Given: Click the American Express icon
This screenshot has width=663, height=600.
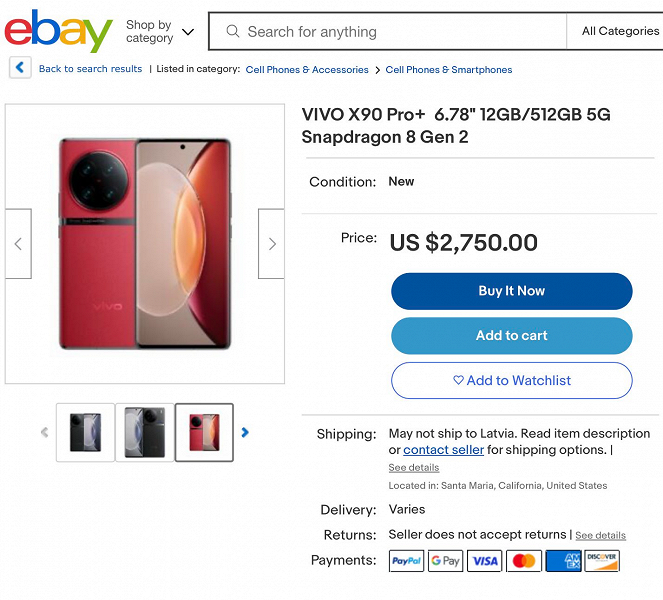Looking at the screenshot, I should [563, 561].
